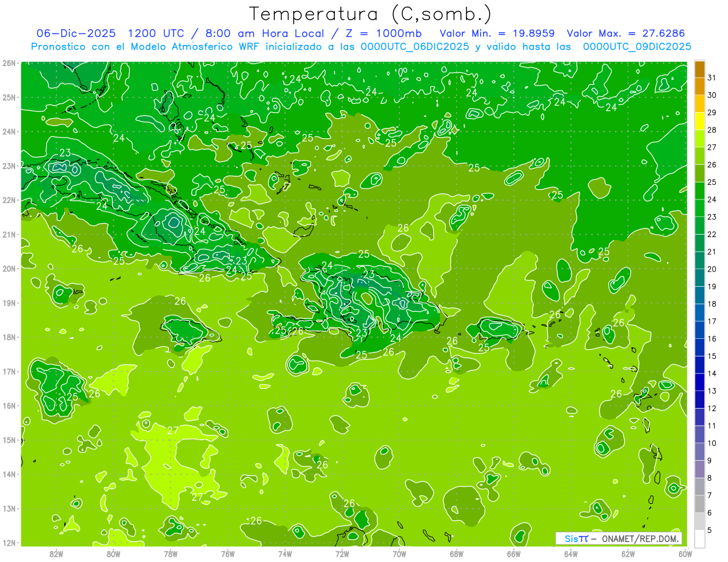Select the "14N" latitude axis label
This screenshot has height=562, width=728.
coord(8,474)
